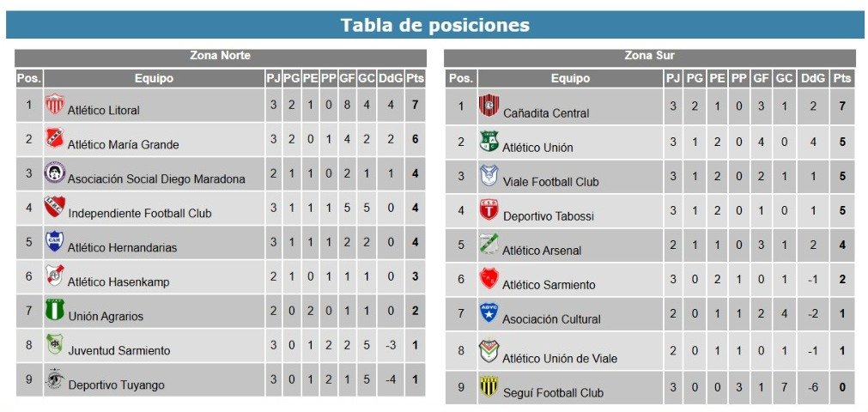Image resolution: width=868 pixels, height=412 pixels.
Task: Click the Juventud Sarmiento team name
Action: 119,350
